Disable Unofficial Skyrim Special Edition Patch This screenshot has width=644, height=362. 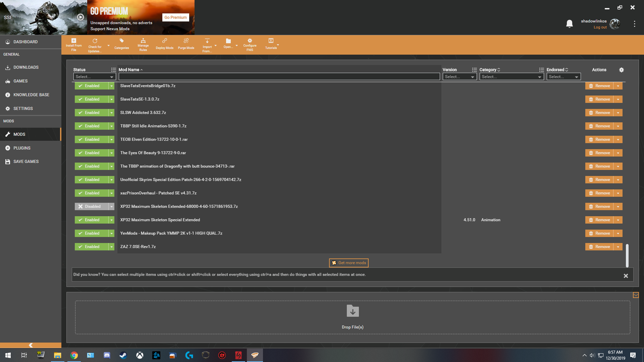(92, 180)
